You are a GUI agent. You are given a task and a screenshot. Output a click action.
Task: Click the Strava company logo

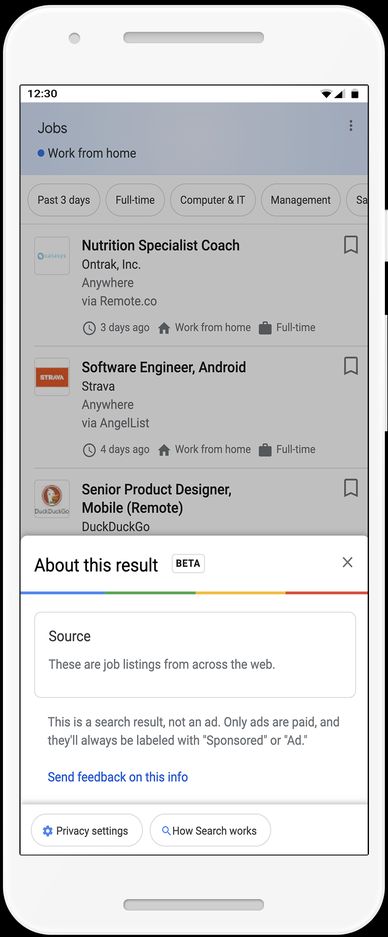(52, 377)
